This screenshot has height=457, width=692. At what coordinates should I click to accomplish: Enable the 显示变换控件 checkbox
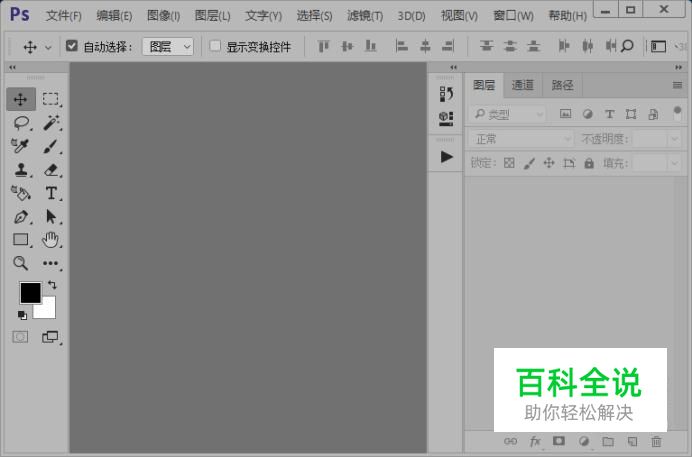[x=215, y=46]
